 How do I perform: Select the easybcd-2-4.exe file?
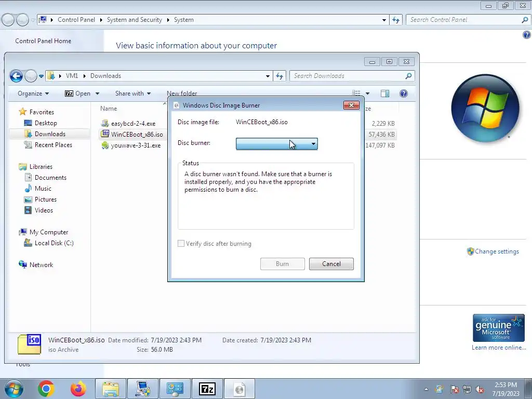[x=133, y=124]
